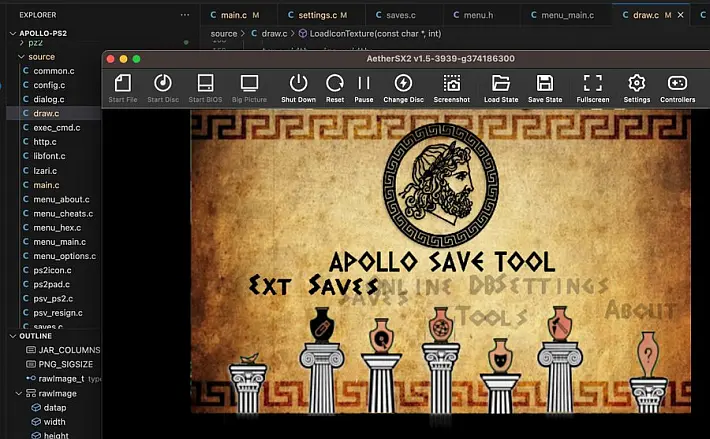Click the mask jar icon

point(500,356)
